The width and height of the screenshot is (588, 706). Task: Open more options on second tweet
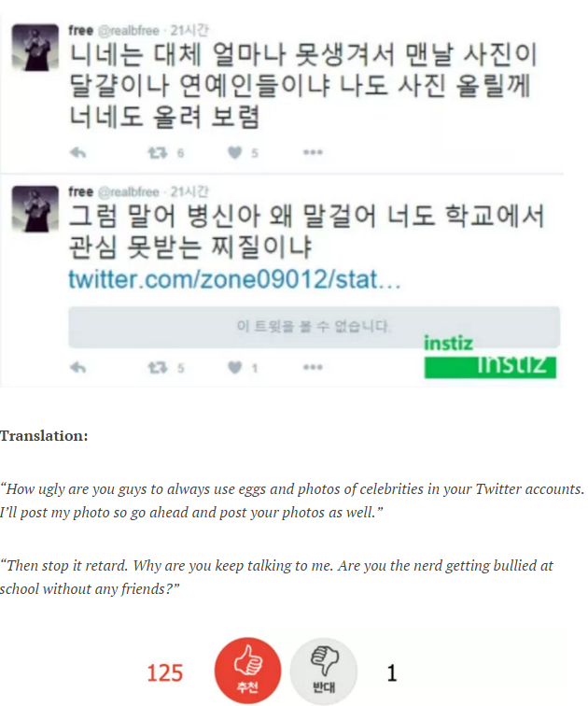tap(313, 367)
